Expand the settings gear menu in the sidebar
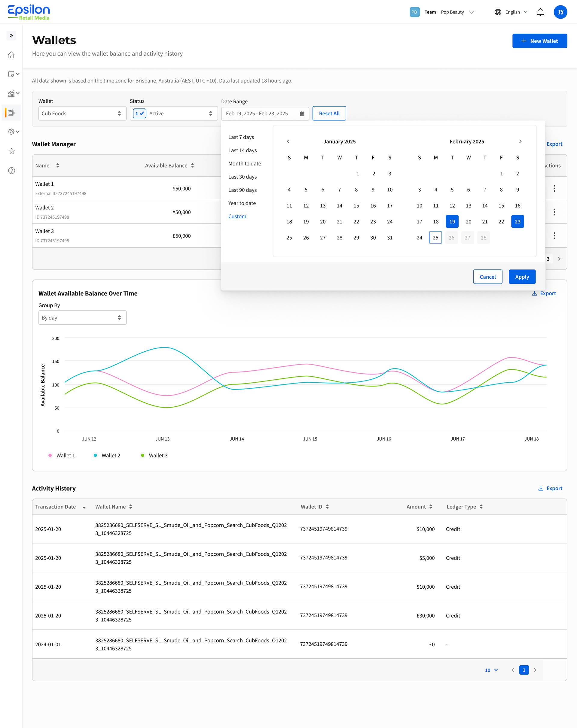This screenshot has height=728, width=577. 11,132
